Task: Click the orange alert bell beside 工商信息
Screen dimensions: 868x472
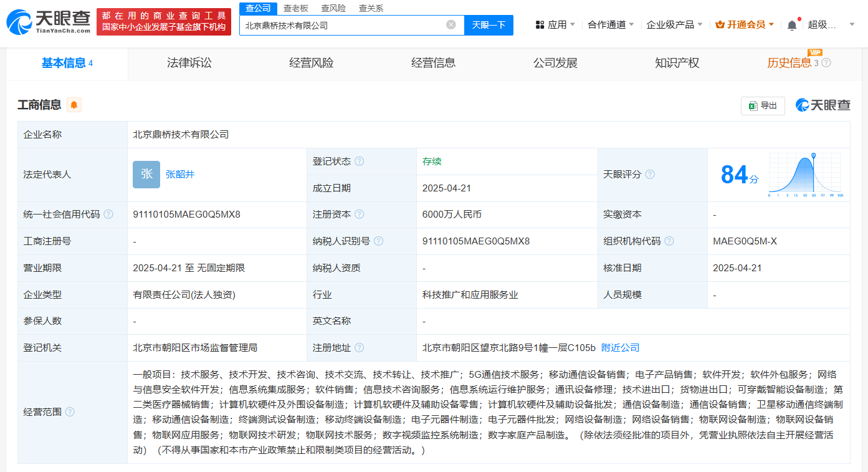Action: pos(74,105)
